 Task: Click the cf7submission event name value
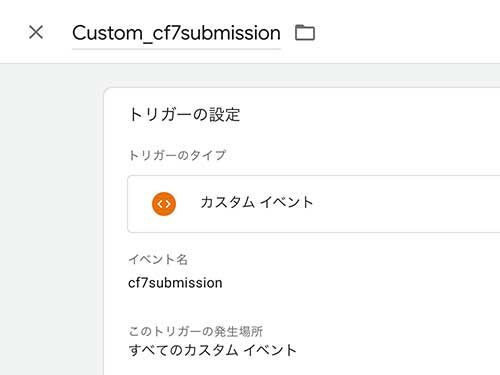tap(175, 283)
